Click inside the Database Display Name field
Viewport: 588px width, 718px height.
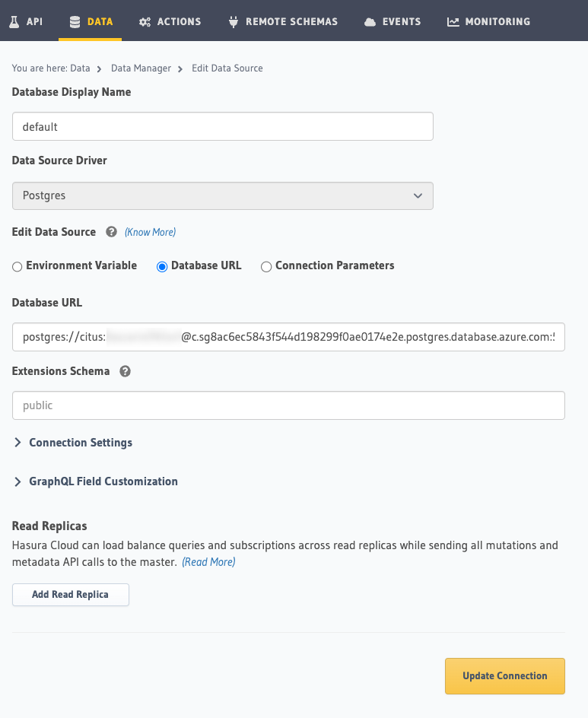pos(222,126)
